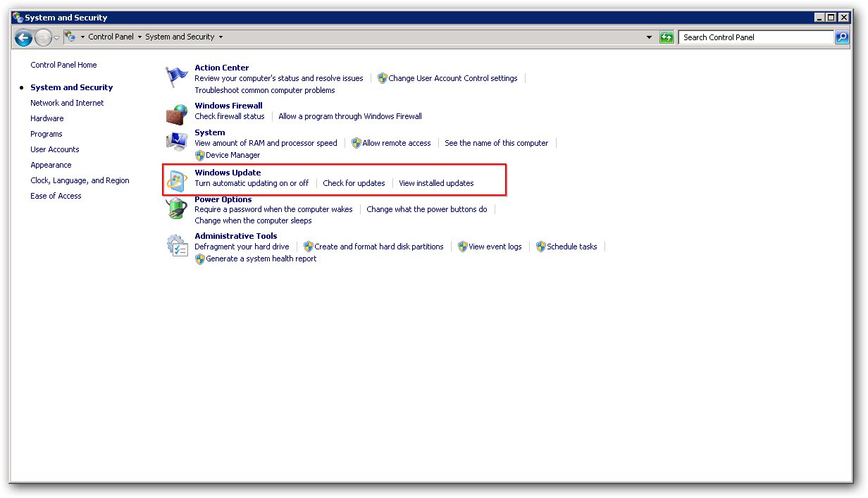
Task: Click the Control Panel icon in address bar
Action: point(70,37)
